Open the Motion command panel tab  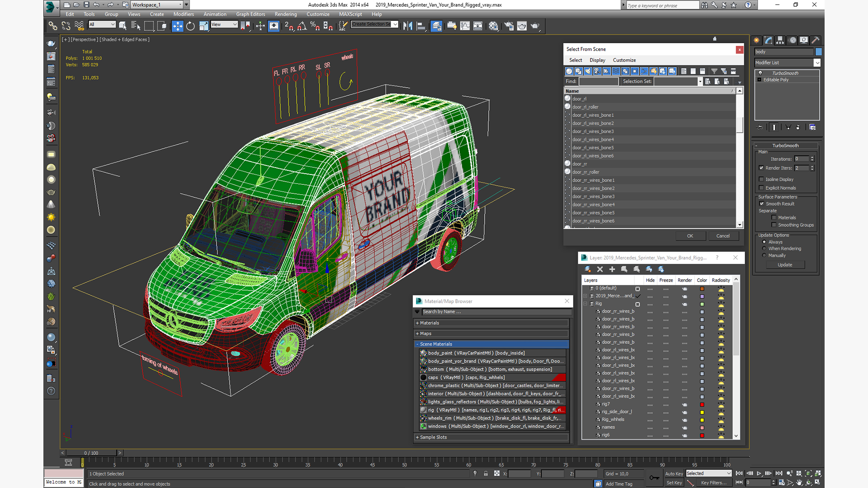tap(792, 40)
